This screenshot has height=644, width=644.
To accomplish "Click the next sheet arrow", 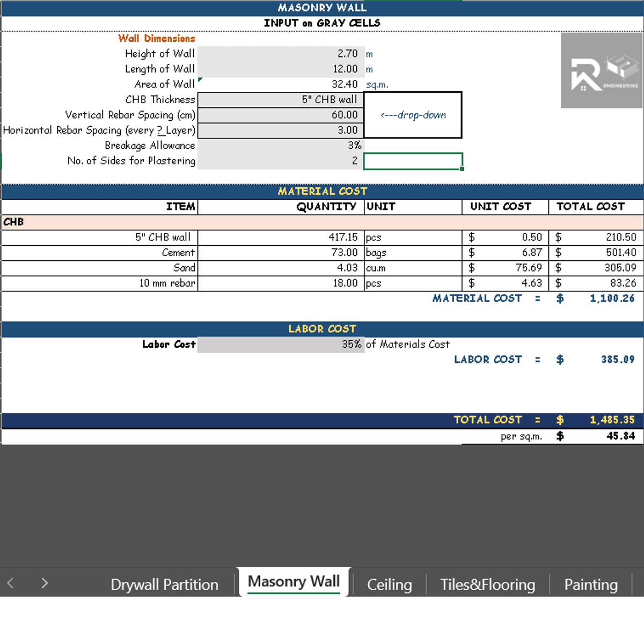I will coord(45,583).
